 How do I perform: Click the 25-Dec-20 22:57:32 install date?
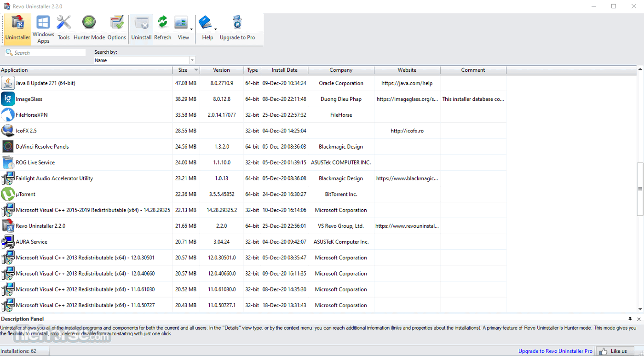284,115
